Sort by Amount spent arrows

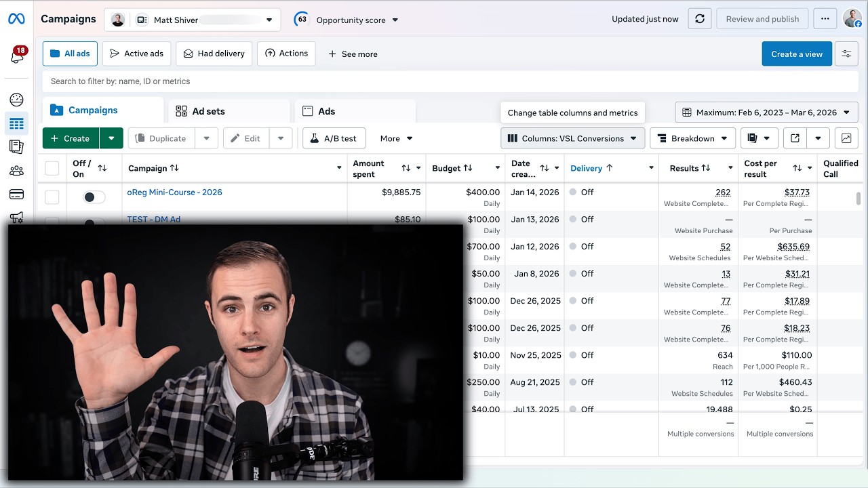click(x=406, y=168)
